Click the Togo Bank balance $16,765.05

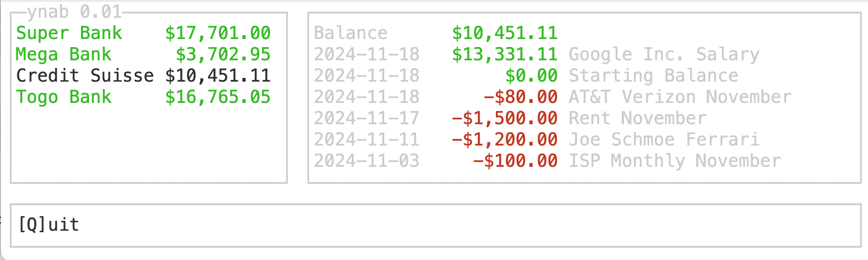tap(218, 97)
